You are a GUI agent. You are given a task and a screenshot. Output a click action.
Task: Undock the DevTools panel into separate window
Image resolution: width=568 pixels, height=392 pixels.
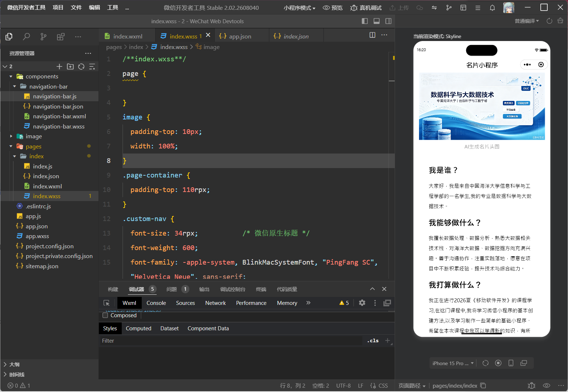pos(387,303)
